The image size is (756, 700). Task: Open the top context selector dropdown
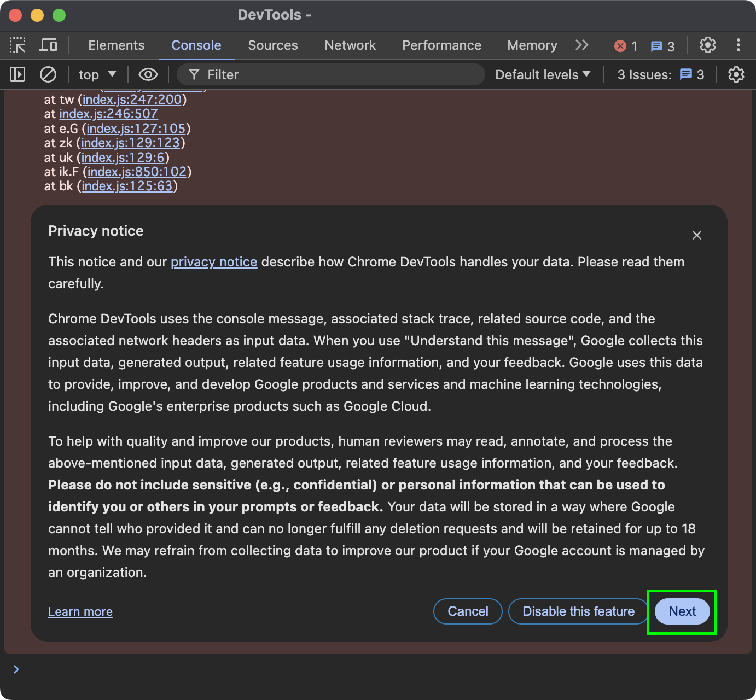click(x=97, y=75)
